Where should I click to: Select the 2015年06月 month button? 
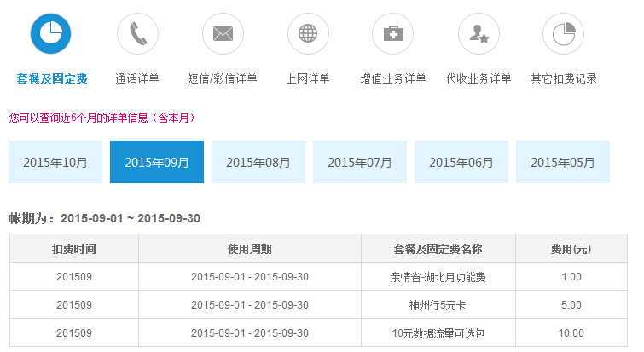[461, 162]
